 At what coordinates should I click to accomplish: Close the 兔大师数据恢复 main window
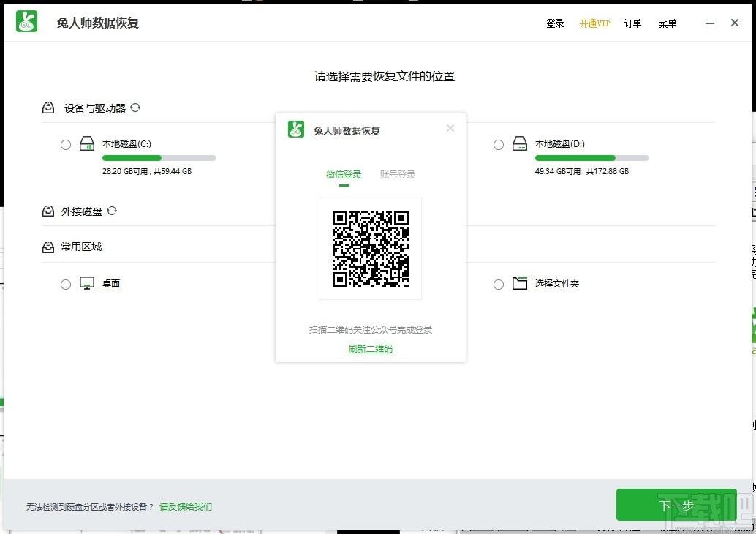coord(735,23)
